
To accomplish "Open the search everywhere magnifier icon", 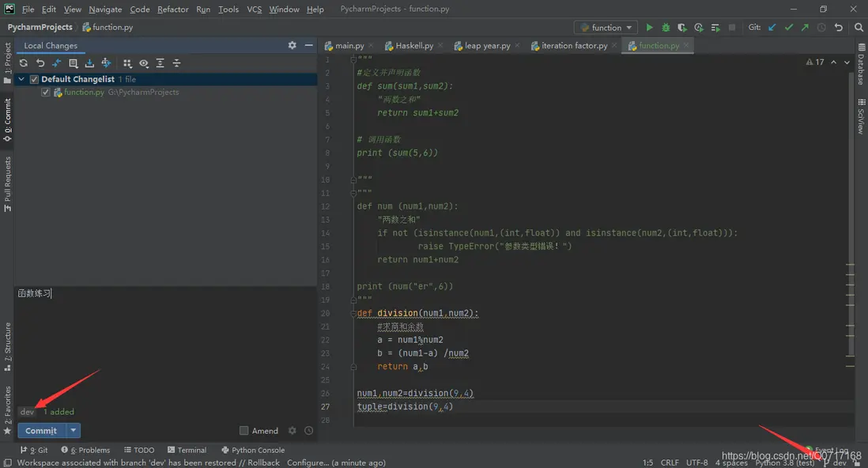I will (x=859, y=28).
